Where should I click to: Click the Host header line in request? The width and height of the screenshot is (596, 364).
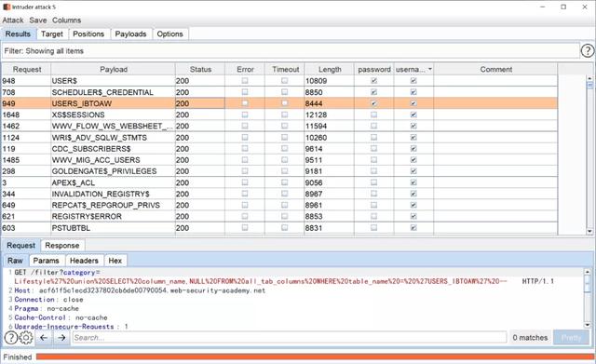140,290
